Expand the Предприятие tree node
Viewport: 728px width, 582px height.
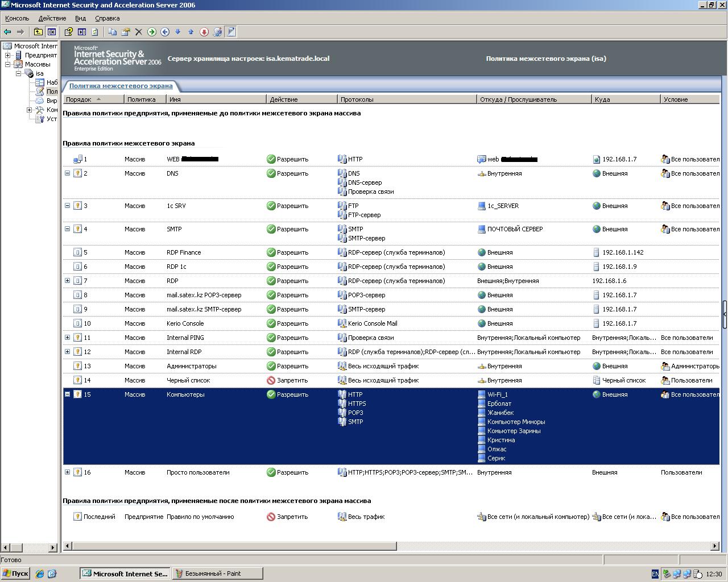coord(8,55)
